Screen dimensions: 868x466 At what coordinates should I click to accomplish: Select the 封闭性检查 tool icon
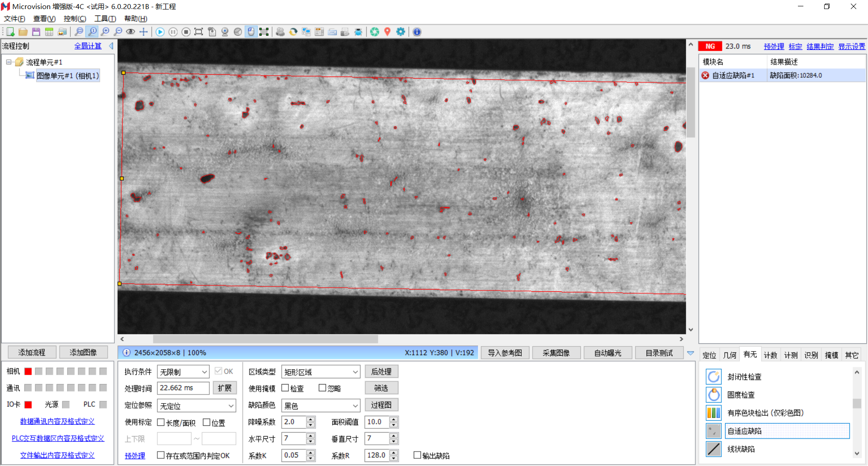[713, 376]
